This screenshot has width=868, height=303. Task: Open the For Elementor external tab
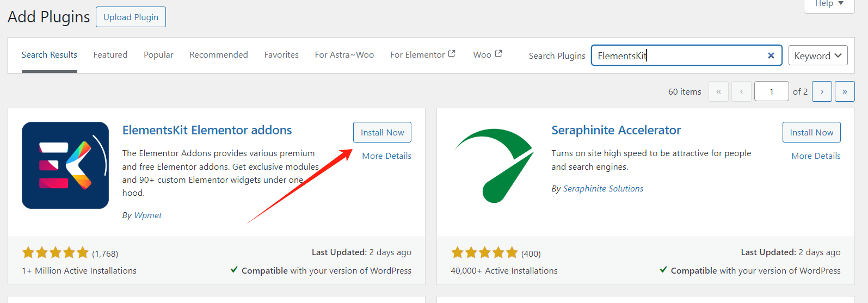tap(422, 54)
